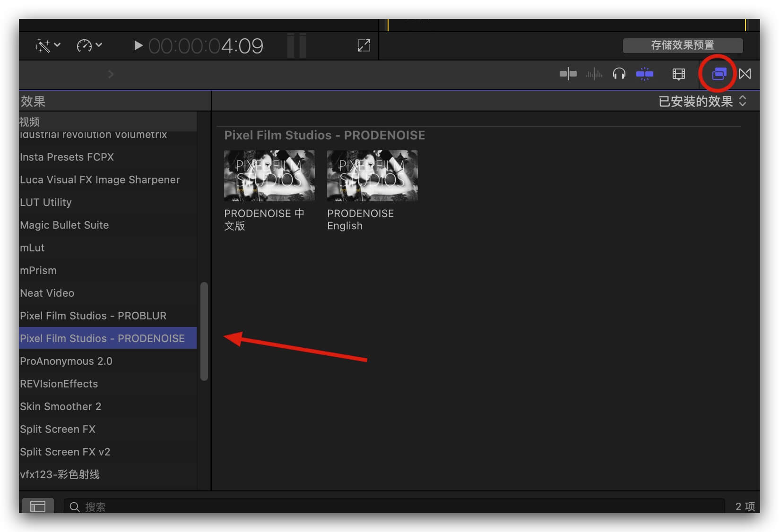The width and height of the screenshot is (779, 532).
Task: Click PRODENOISE English effect thumbnail
Action: tap(372, 176)
